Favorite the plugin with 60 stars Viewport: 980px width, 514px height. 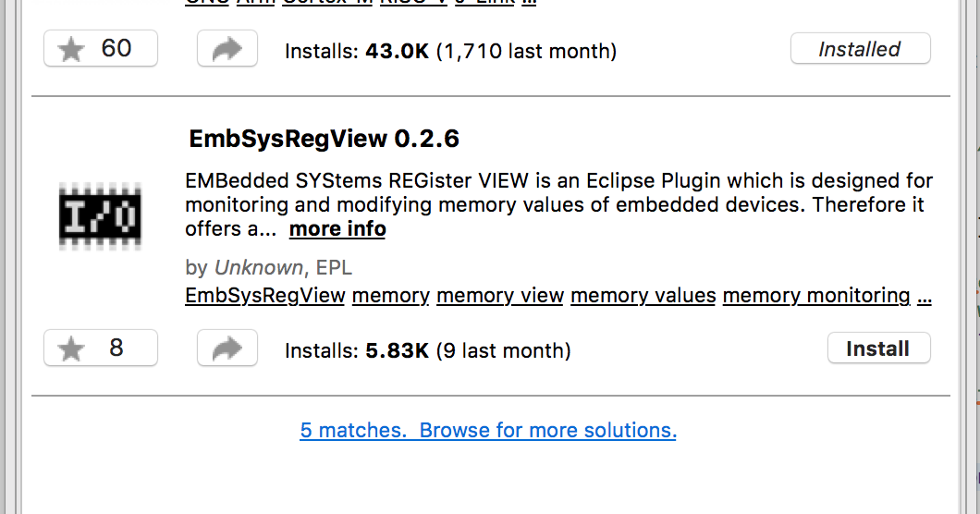[101, 49]
